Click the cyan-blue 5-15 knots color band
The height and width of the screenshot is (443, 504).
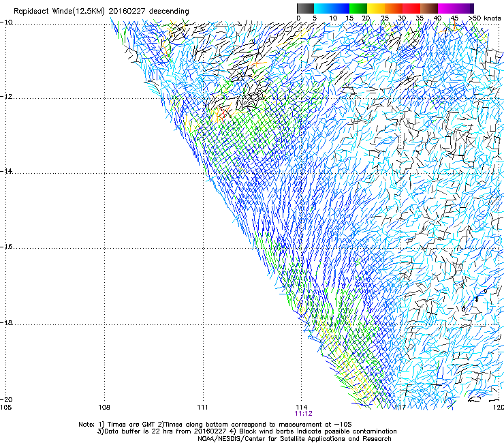click(x=332, y=8)
